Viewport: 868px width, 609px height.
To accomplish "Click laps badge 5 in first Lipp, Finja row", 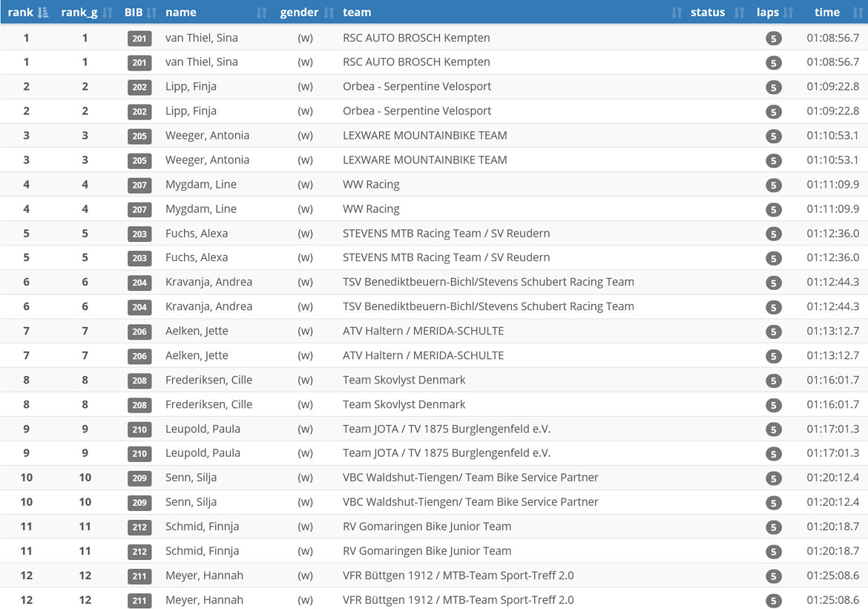I will point(773,87).
